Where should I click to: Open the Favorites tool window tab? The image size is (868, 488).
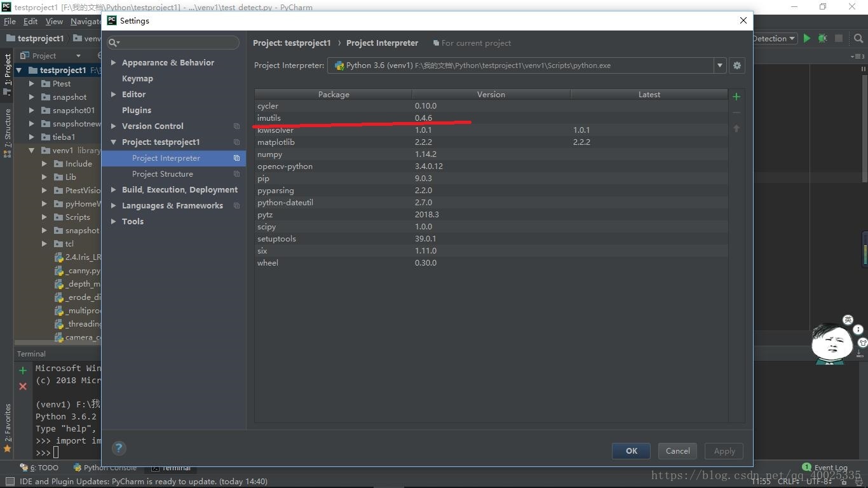(8, 427)
